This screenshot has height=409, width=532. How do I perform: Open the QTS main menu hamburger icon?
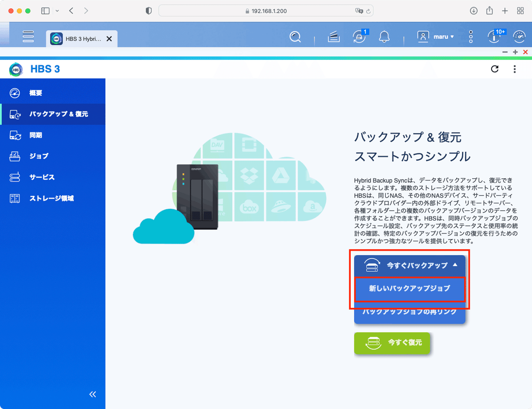[28, 36]
